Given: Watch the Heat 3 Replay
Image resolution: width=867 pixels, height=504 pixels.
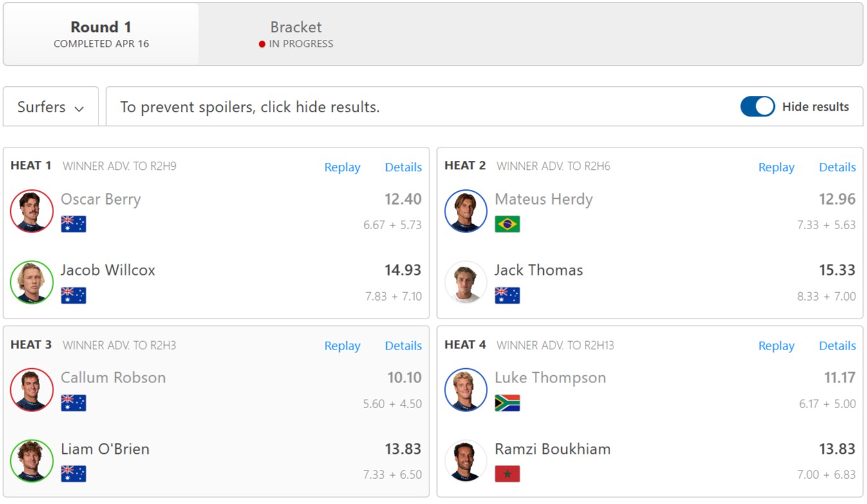Looking at the screenshot, I should pos(342,346).
